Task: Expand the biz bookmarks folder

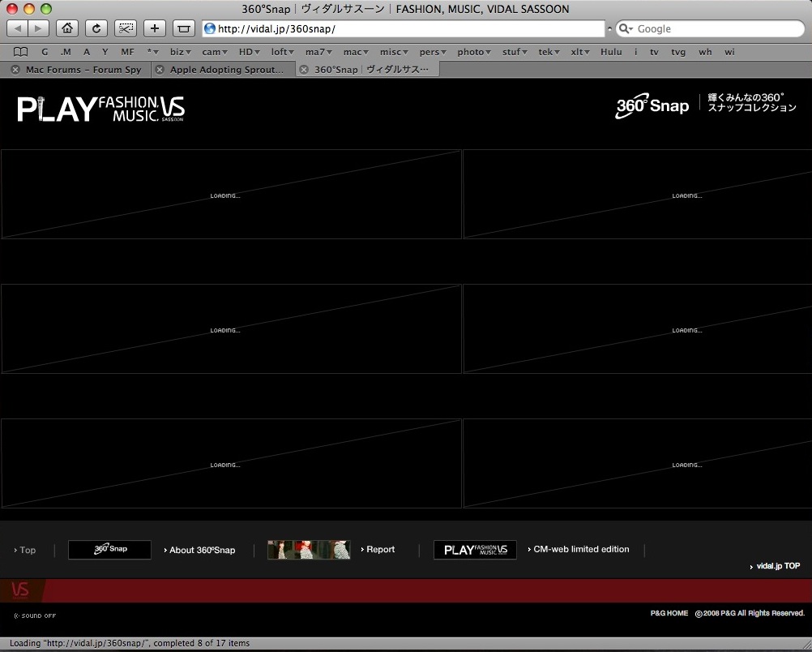Action: (x=181, y=52)
